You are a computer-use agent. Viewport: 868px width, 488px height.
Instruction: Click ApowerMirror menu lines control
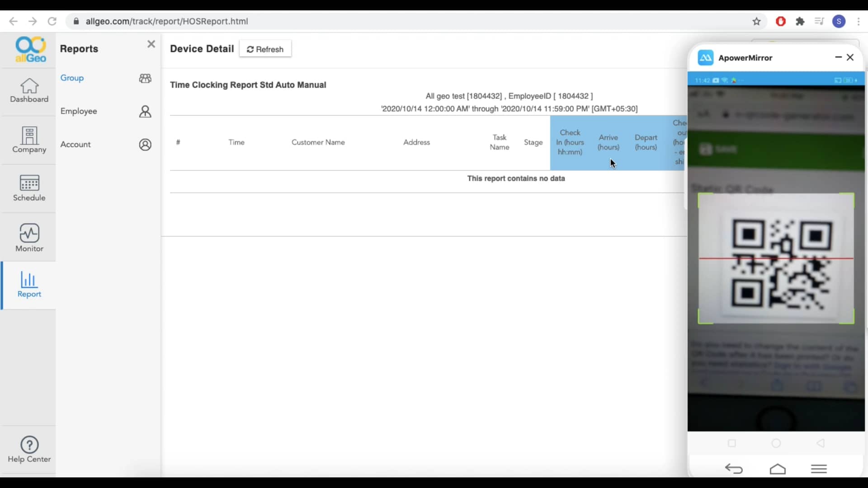[819, 469]
